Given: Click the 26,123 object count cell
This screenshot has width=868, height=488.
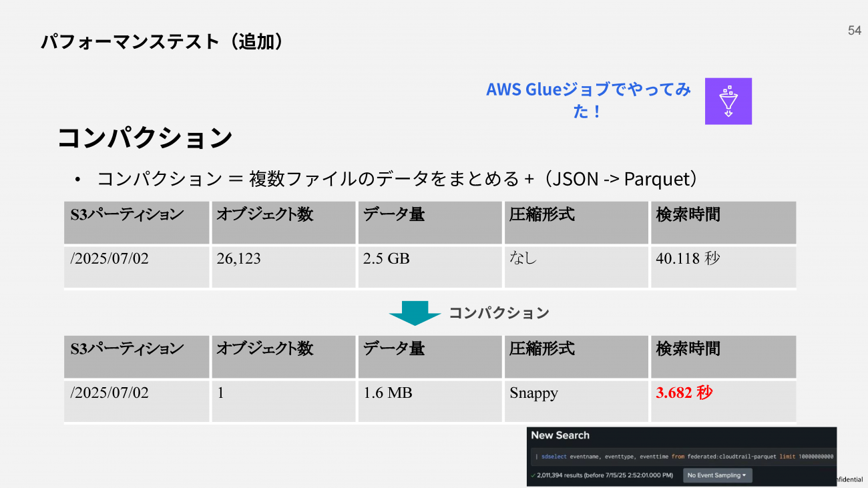Looking at the screenshot, I should click(283, 267).
